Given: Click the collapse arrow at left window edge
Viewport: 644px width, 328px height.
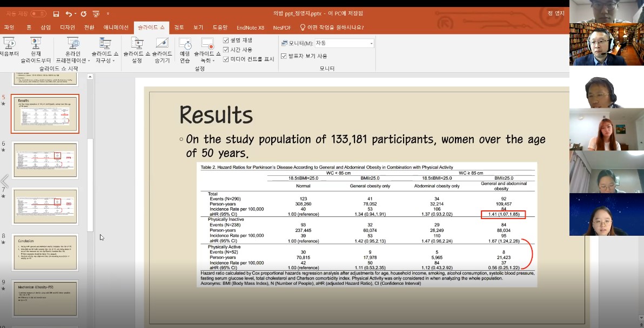Looking at the screenshot, I should point(4,181).
